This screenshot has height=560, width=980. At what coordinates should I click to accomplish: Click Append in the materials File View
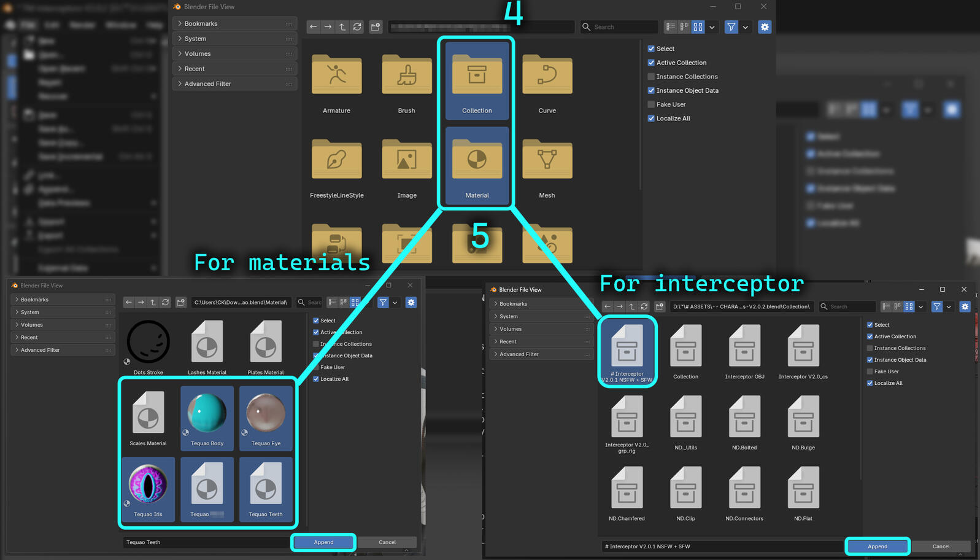click(x=323, y=542)
